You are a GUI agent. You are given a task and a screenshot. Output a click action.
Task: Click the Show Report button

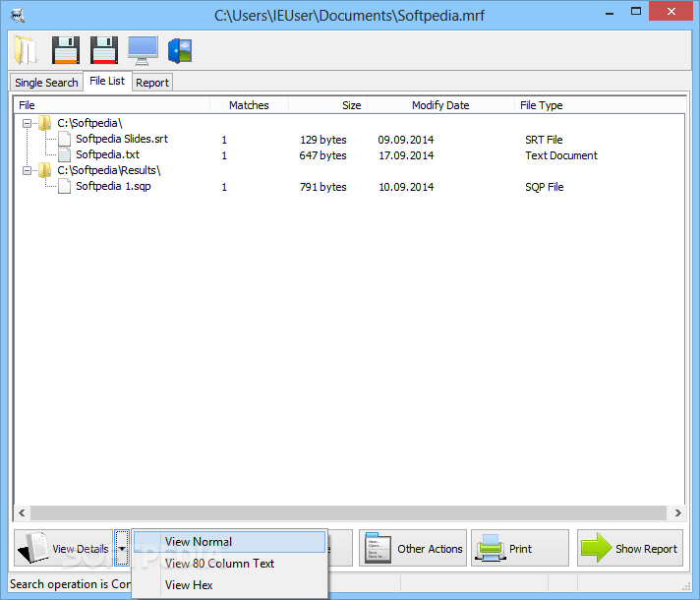coord(630,548)
